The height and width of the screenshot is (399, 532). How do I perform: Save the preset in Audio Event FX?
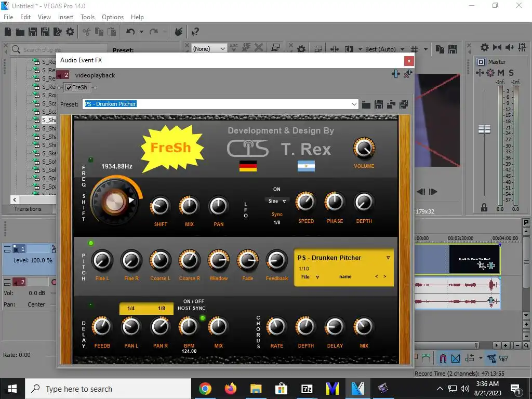coord(379,104)
